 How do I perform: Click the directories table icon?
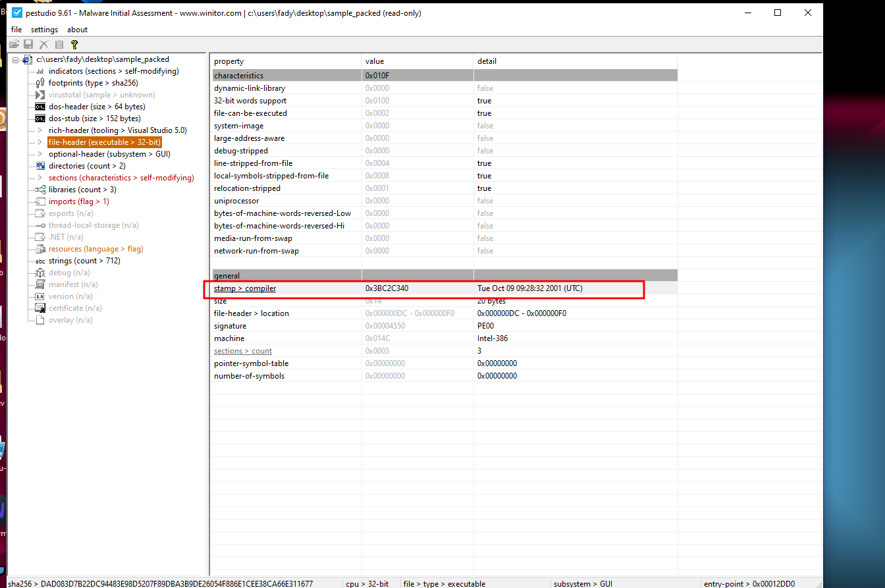(40, 166)
